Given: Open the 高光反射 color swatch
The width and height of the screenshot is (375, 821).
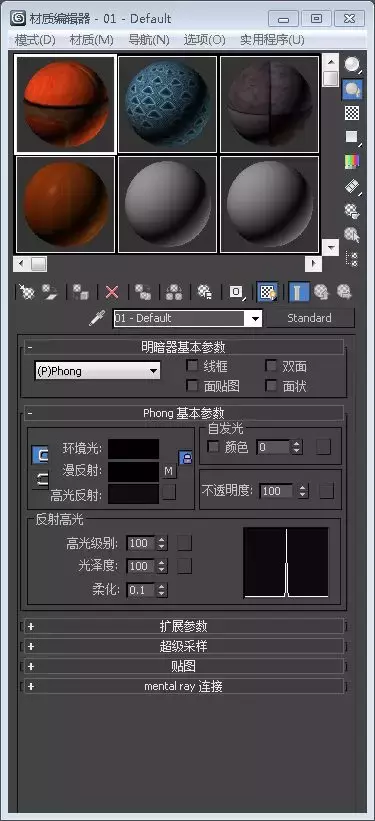Looking at the screenshot, I should (134, 494).
